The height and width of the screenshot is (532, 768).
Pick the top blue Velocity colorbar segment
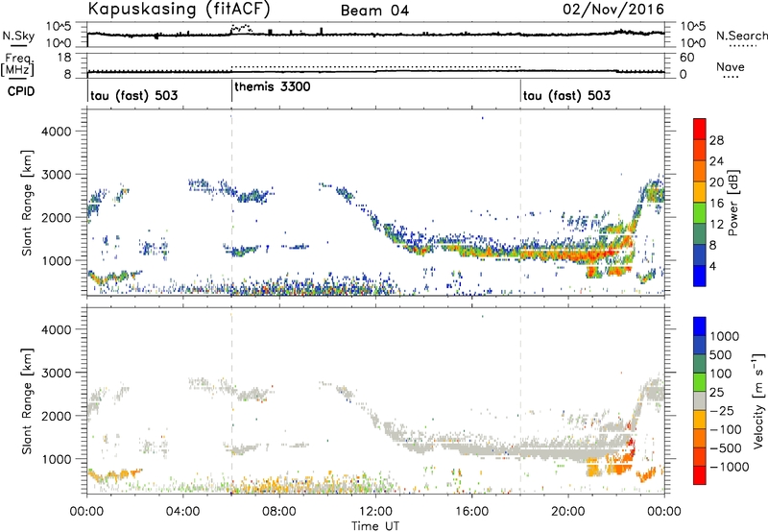(x=700, y=326)
